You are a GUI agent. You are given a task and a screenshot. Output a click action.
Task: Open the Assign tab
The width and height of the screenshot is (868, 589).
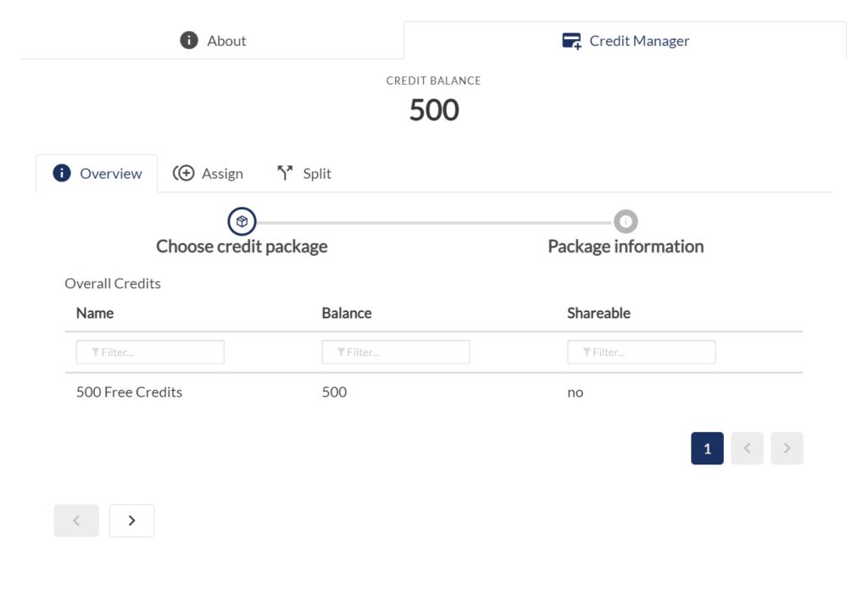(x=209, y=173)
